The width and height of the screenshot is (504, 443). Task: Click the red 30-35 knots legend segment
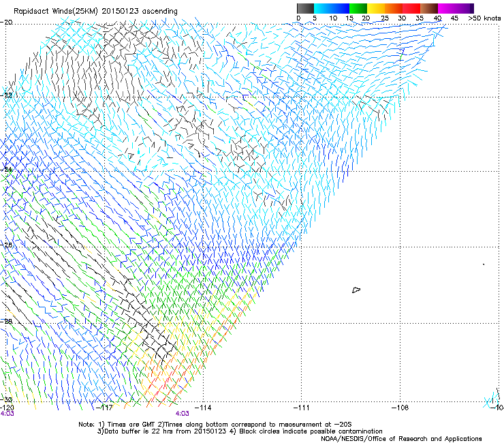coord(411,8)
